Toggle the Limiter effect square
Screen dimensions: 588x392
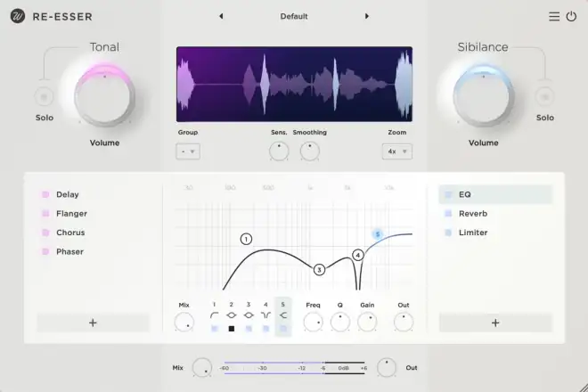pos(448,233)
